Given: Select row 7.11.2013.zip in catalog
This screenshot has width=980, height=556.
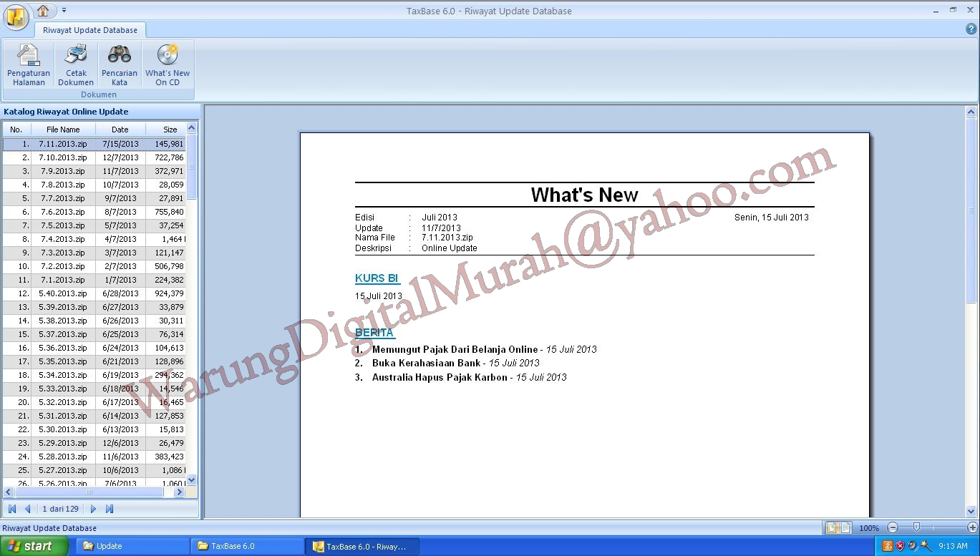Looking at the screenshot, I should coord(94,144).
